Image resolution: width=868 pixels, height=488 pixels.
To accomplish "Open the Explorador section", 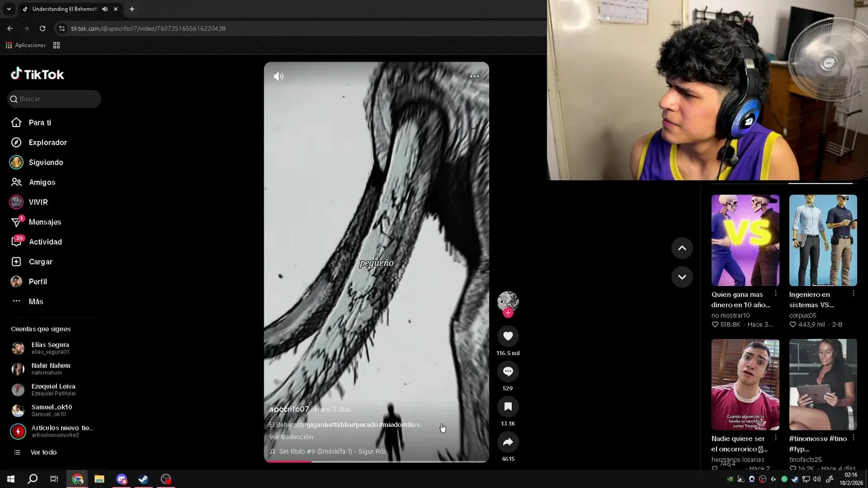I will pyautogui.click(x=39, y=142).
